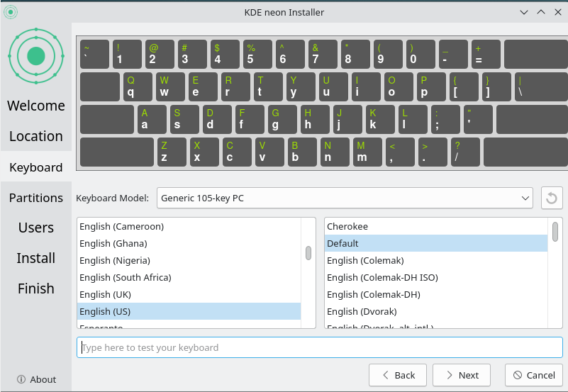Click the 0 key on keyboard preview
The height and width of the screenshot is (392, 568).
tap(421, 55)
